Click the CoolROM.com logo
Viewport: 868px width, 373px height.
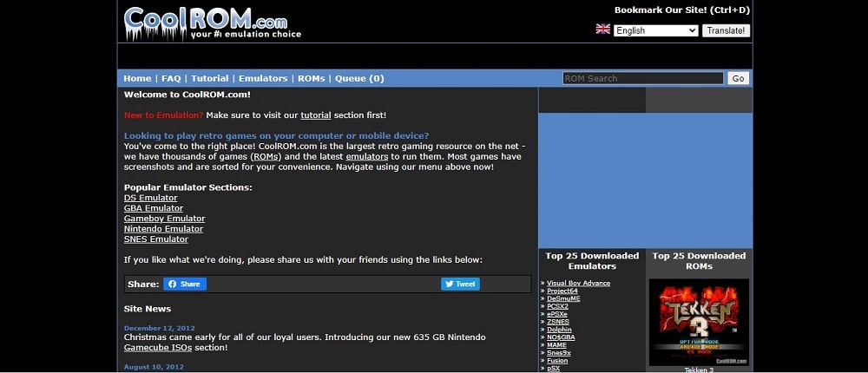213,23
